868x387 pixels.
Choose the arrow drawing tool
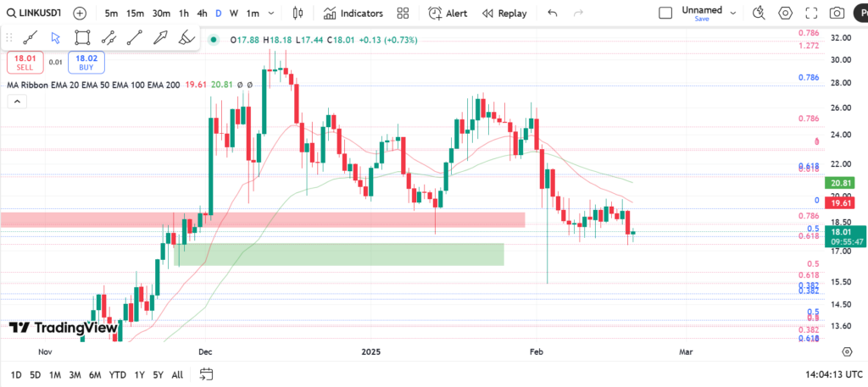point(160,37)
